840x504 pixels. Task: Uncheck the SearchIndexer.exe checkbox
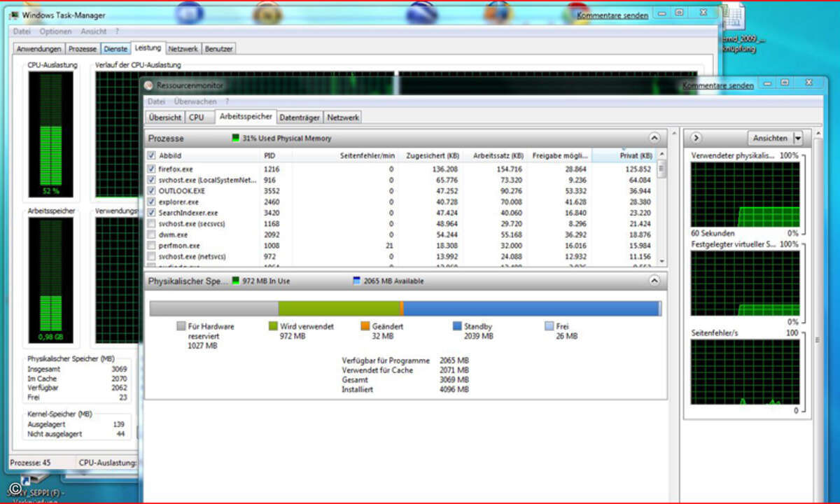[152, 213]
